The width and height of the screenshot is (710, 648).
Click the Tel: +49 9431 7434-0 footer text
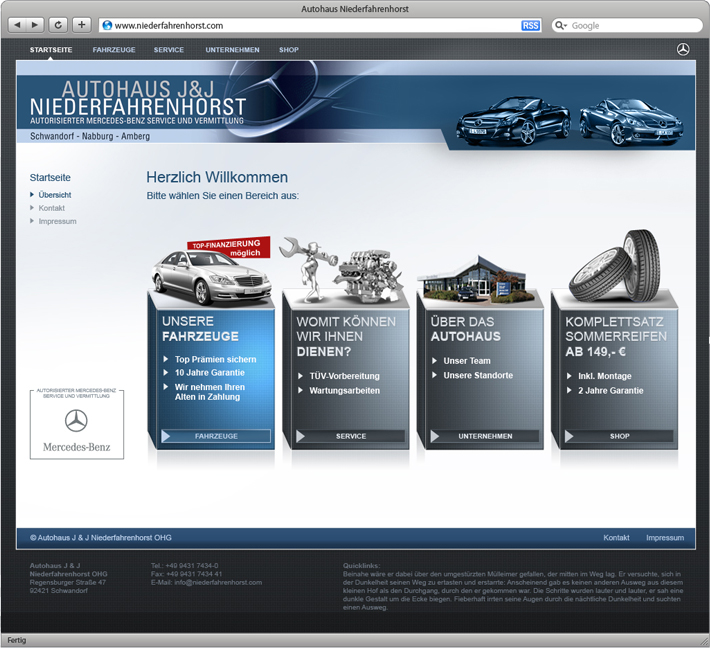[x=184, y=566]
